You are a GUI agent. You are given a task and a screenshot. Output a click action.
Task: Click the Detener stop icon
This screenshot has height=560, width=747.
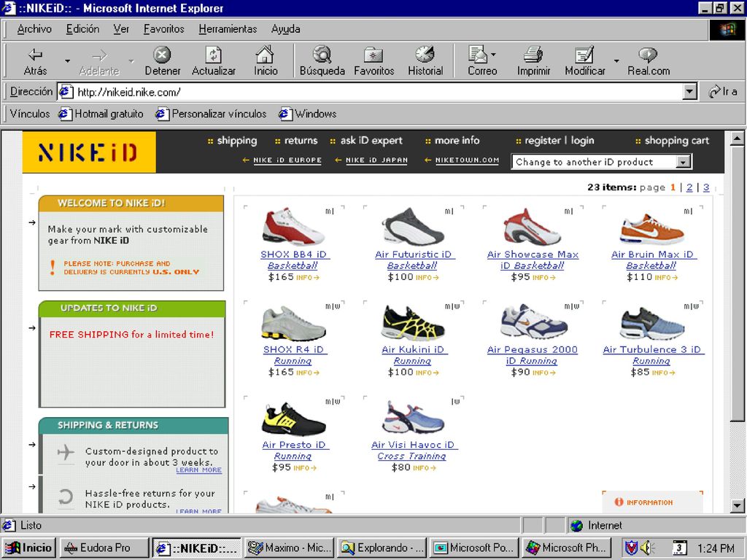click(x=162, y=55)
